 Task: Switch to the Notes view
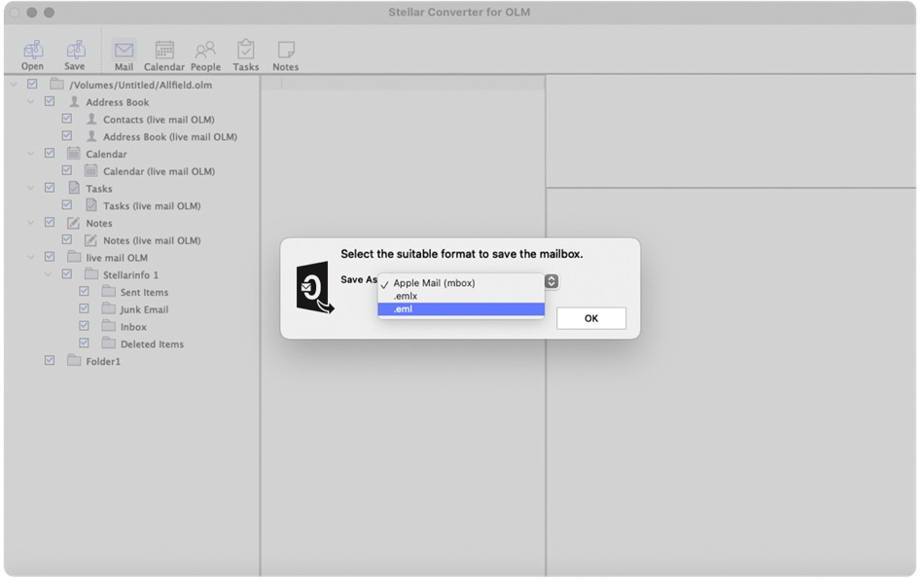tap(286, 50)
